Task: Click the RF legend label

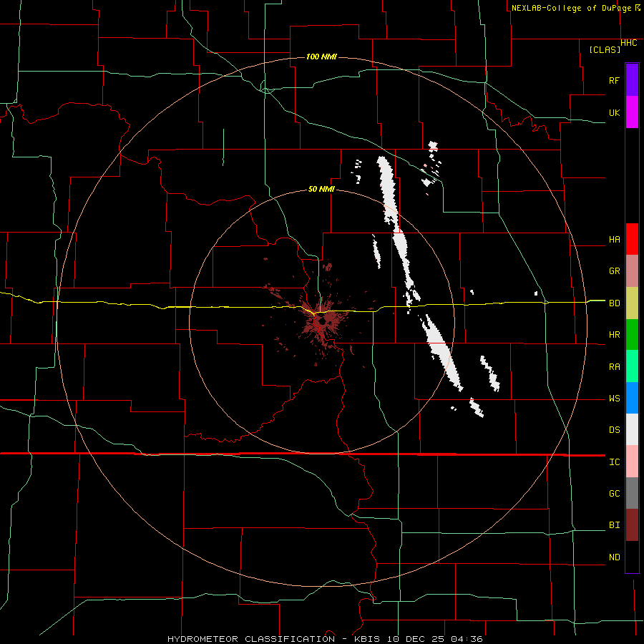Action: (x=614, y=80)
